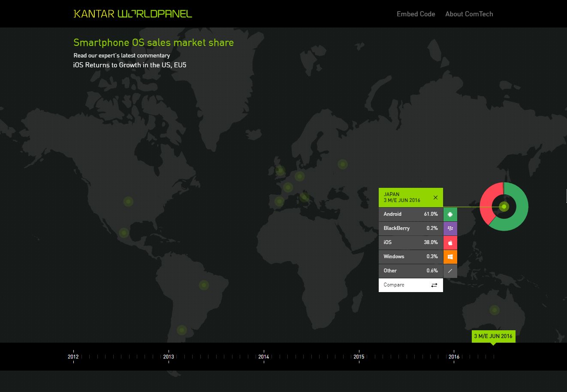Select the Spain map marker
The image size is (567, 392).
pos(279,201)
